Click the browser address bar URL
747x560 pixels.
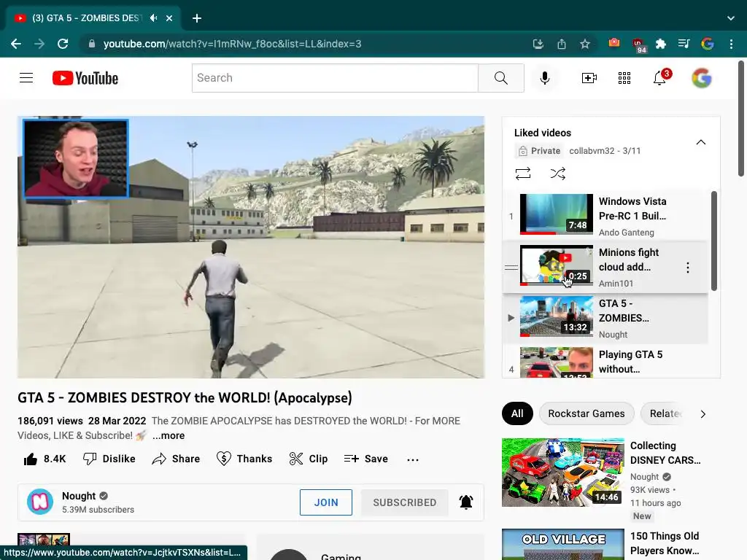(x=233, y=44)
